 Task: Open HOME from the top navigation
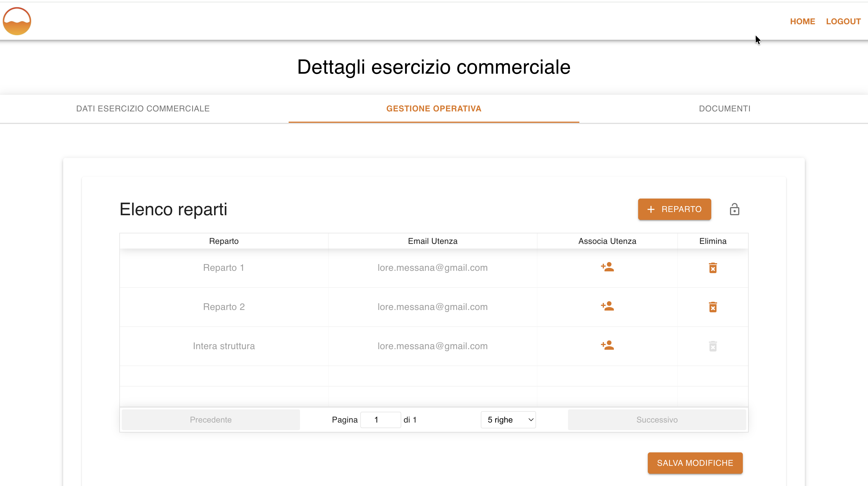point(802,21)
